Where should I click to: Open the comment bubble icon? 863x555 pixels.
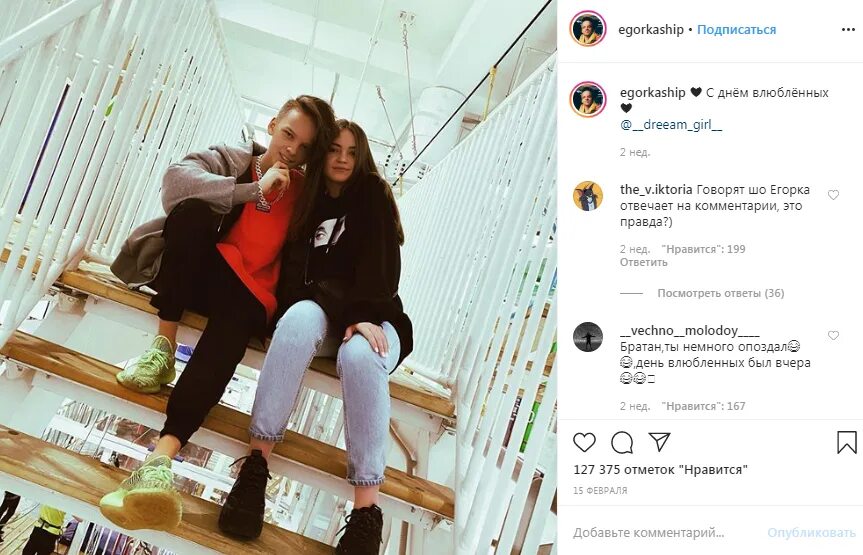622,442
